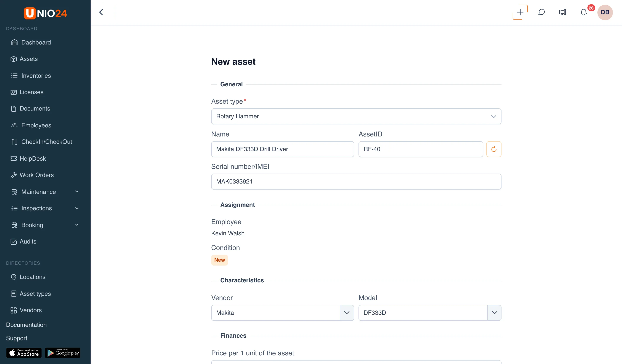Viewport: 622px width, 364px height.
Task: Expand the Booking submenu chevron
Action: point(77,225)
